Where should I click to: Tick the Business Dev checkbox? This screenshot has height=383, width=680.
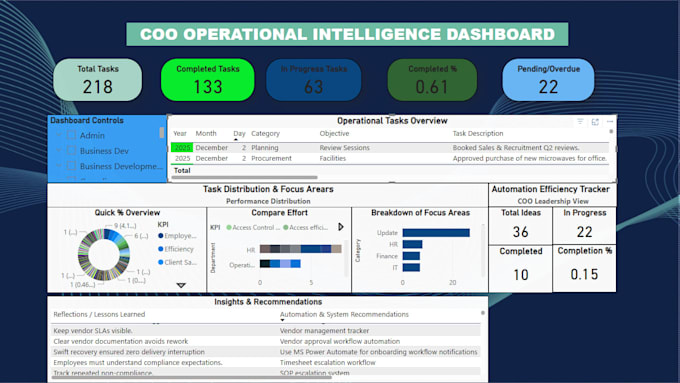(72, 151)
